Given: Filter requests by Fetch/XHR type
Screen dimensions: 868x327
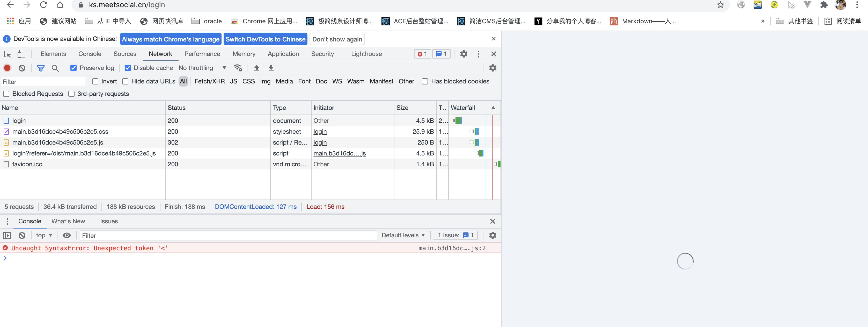Looking at the screenshot, I should tap(209, 81).
